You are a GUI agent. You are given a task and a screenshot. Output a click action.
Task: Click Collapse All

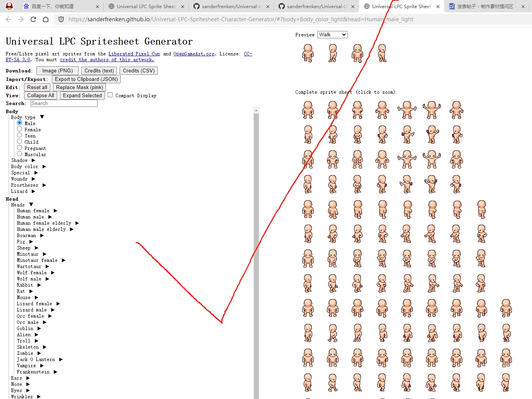41,96
